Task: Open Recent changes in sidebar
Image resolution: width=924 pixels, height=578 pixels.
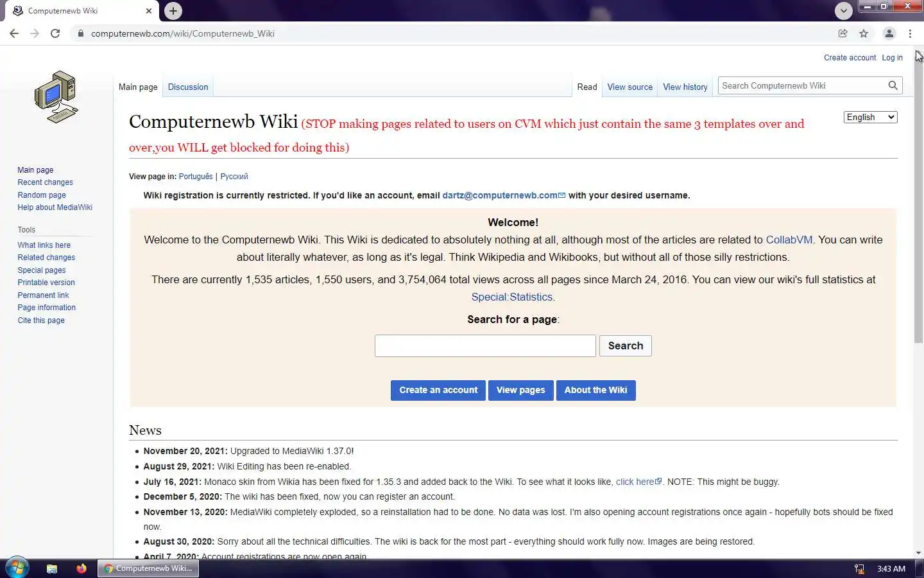Action: tap(45, 182)
